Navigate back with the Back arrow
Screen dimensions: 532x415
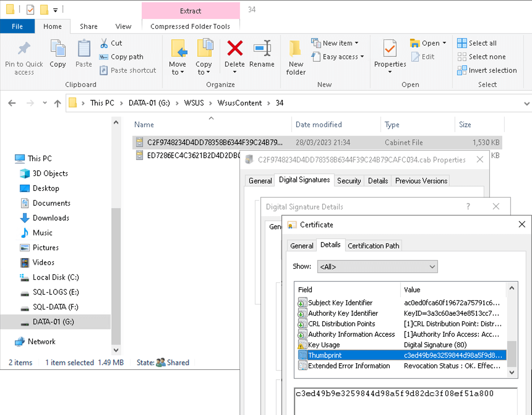point(12,103)
